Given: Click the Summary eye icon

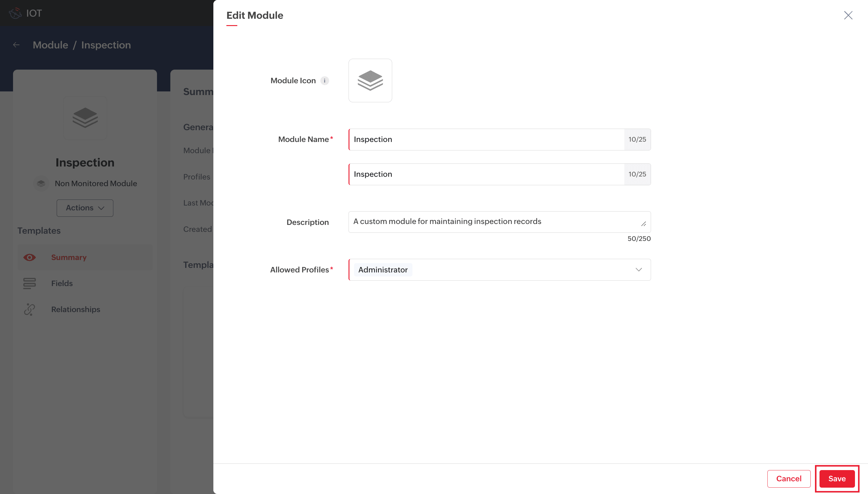Looking at the screenshot, I should coord(29,257).
